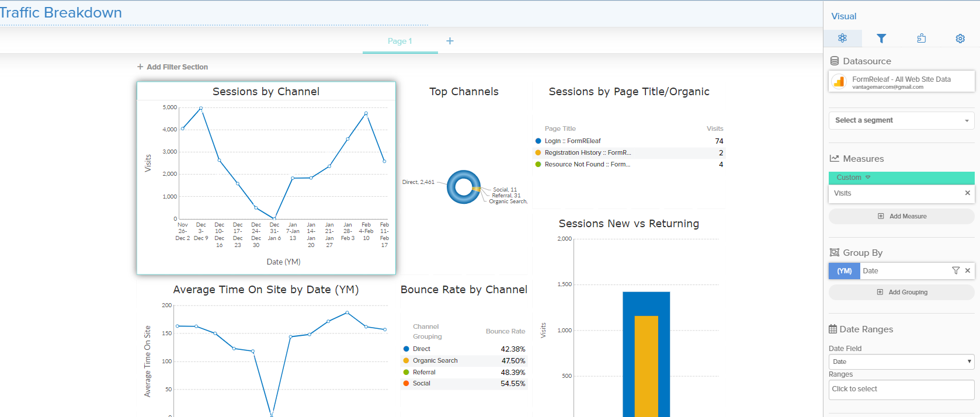The height and width of the screenshot is (417, 980).
Task: Open the data tab with atom icon
Action: (842, 39)
